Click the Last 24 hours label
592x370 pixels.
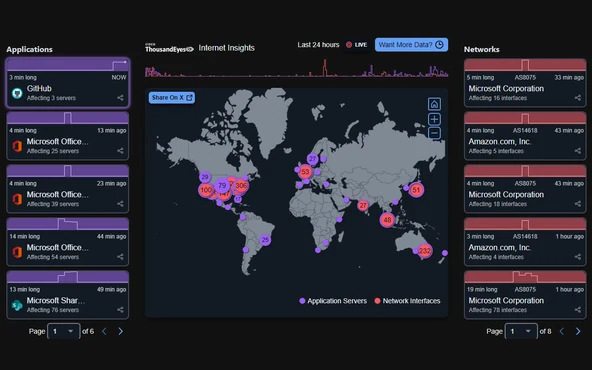click(318, 45)
